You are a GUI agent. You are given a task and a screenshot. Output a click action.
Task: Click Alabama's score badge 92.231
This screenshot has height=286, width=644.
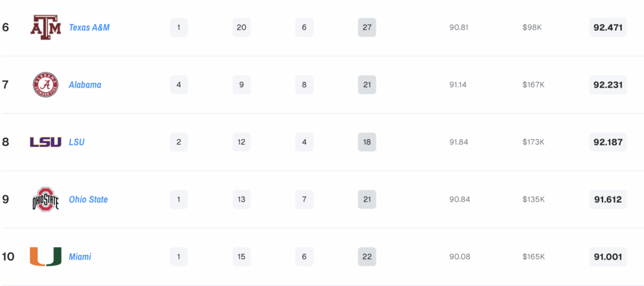point(608,85)
